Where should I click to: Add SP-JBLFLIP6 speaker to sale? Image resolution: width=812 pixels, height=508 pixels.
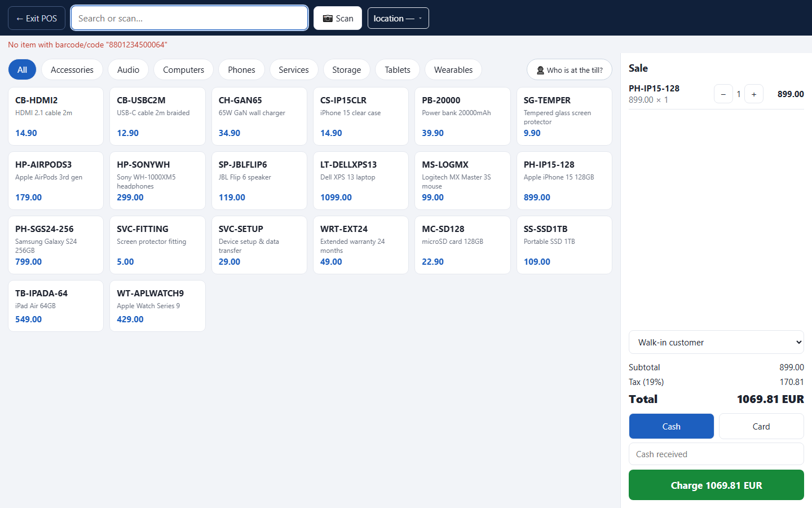coord(259,181)
